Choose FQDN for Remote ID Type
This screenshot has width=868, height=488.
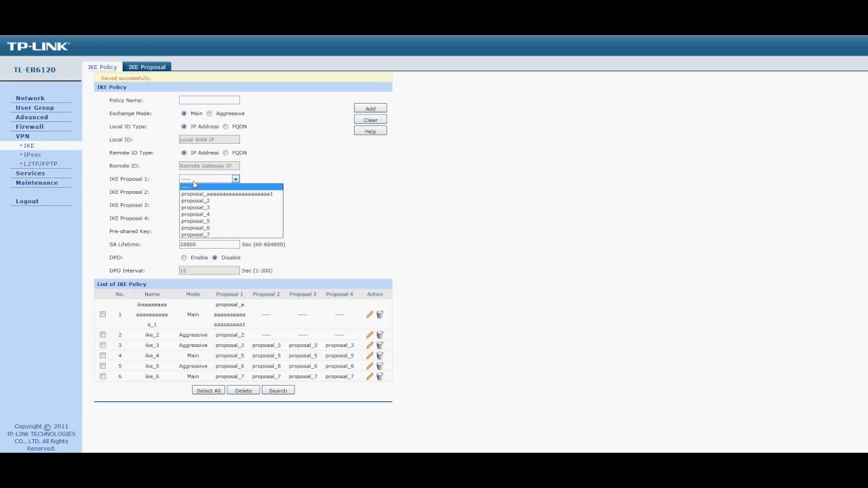[x=226, y=152]
